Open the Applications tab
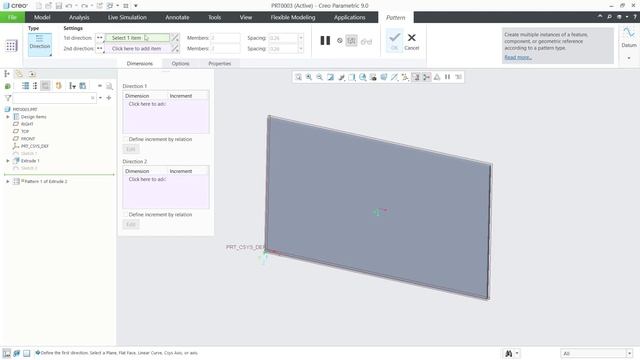This screenshot has width=640, height=360. (x=349, y=17)
